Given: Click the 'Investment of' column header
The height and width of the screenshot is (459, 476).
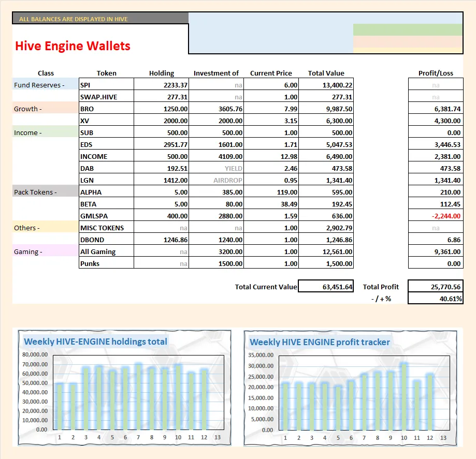Looking at the screenshot, I should click(216, 73).
